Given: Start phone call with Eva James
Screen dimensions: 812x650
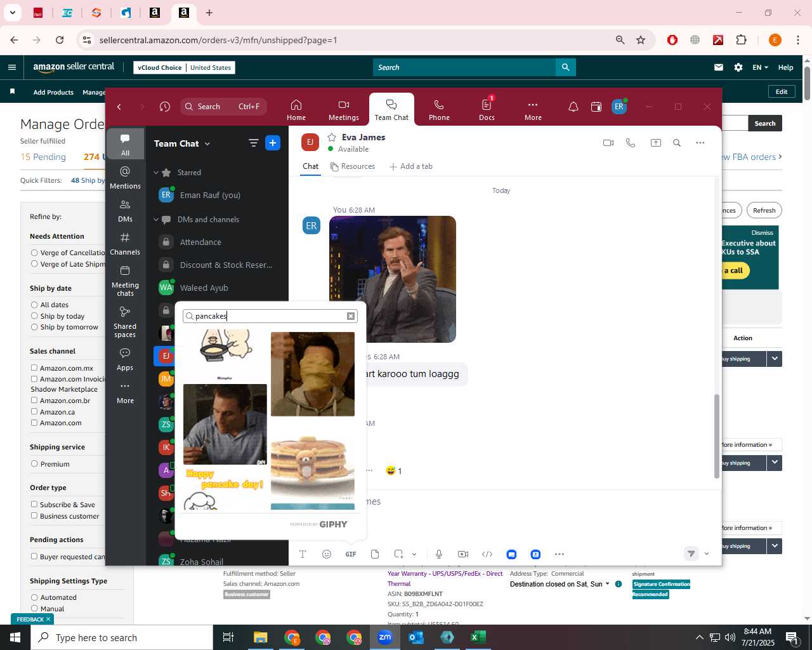Looking at the screenshot, I should coord(631,143).
